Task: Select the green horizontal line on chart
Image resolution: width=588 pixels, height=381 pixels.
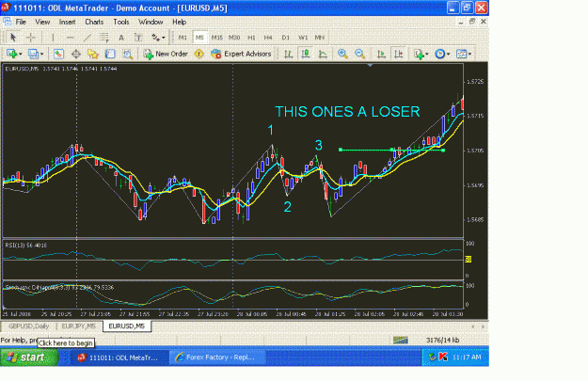Action: click(x=392, y=150)
